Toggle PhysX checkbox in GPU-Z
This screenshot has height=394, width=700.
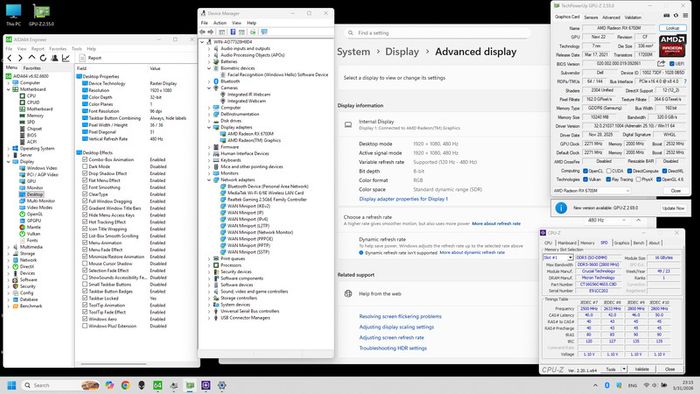638,179
